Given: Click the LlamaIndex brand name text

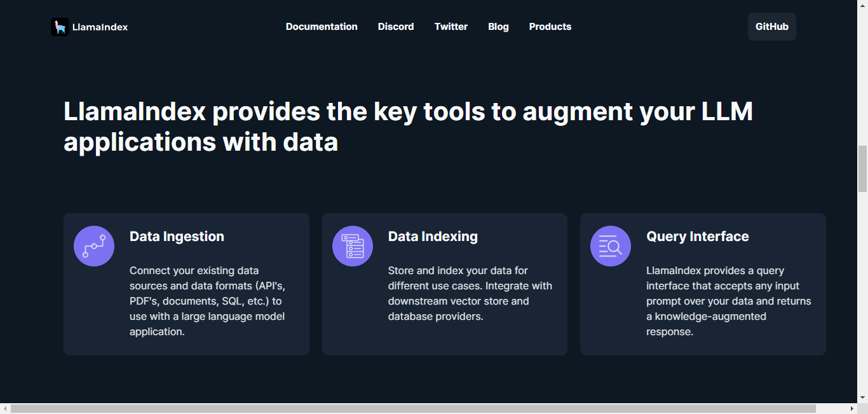Looking at the screenshot, I should point(100,27).
